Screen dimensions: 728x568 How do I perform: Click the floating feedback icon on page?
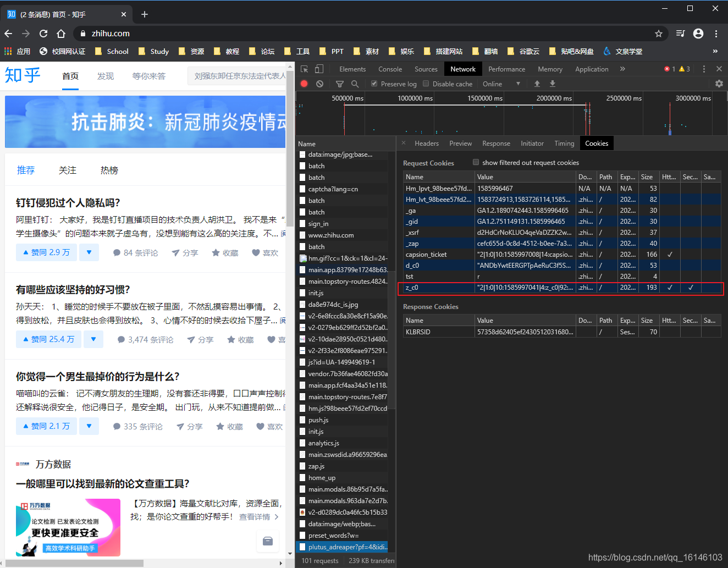(x=268, y=541)
